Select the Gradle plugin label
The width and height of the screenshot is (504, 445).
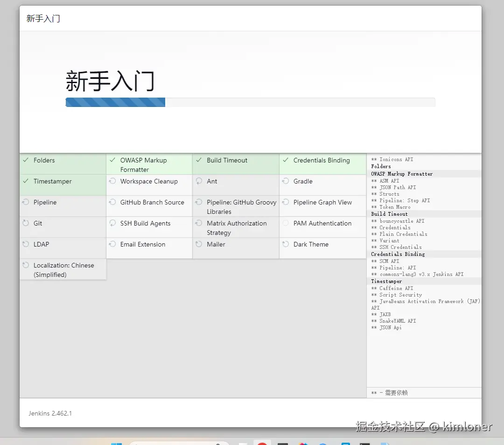pyautogui.click(x=303, y=181)
